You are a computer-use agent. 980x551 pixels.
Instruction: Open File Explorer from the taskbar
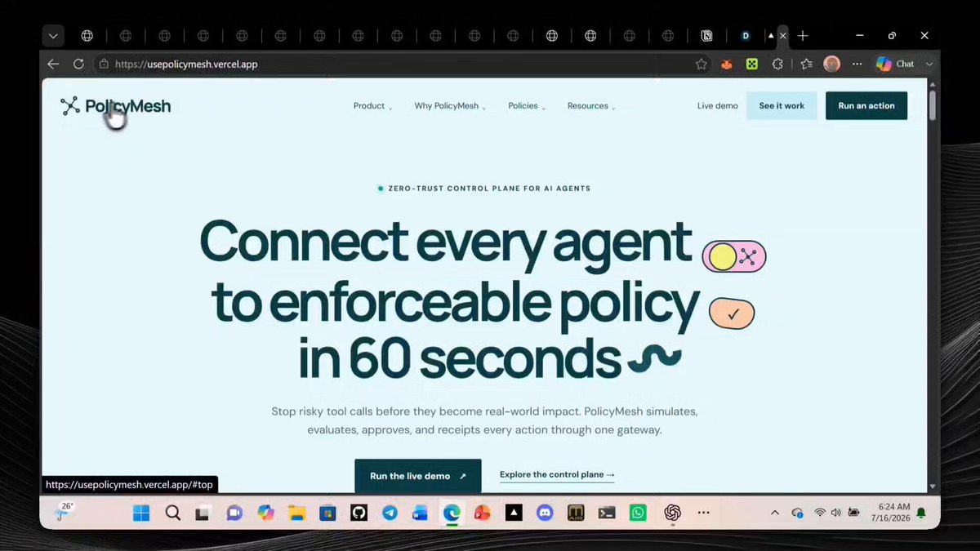coord(296,513)
